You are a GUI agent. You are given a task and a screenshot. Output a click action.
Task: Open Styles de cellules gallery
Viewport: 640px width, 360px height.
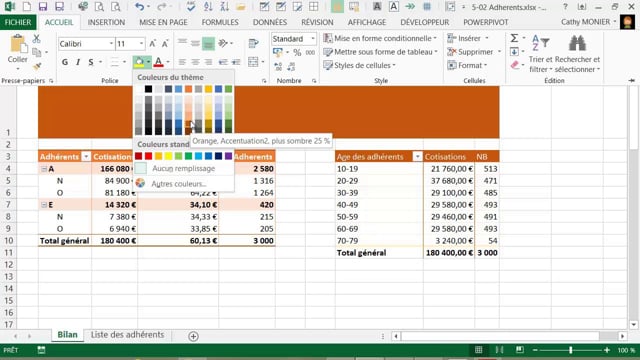click(360, 65)
